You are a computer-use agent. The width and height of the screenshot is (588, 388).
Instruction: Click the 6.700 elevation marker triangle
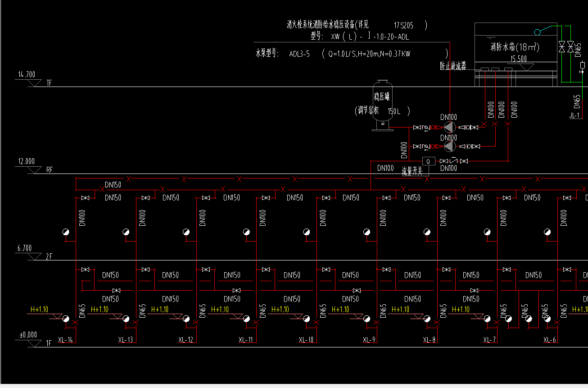point(35,256)
